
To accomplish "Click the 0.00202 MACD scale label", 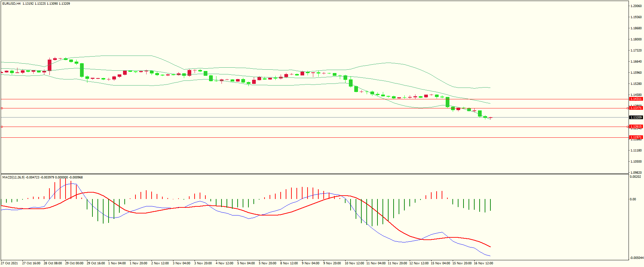I will (635, 177).
